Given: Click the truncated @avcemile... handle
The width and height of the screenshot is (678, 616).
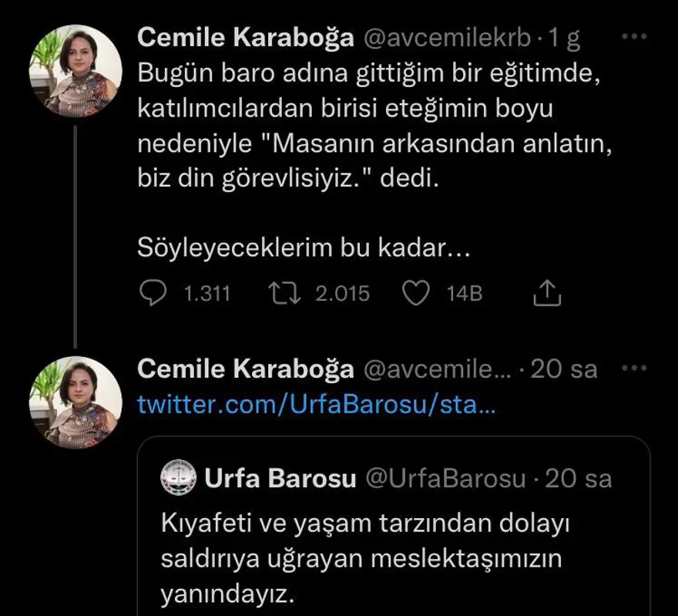Looking at the screenshot, I should (435, 369).
